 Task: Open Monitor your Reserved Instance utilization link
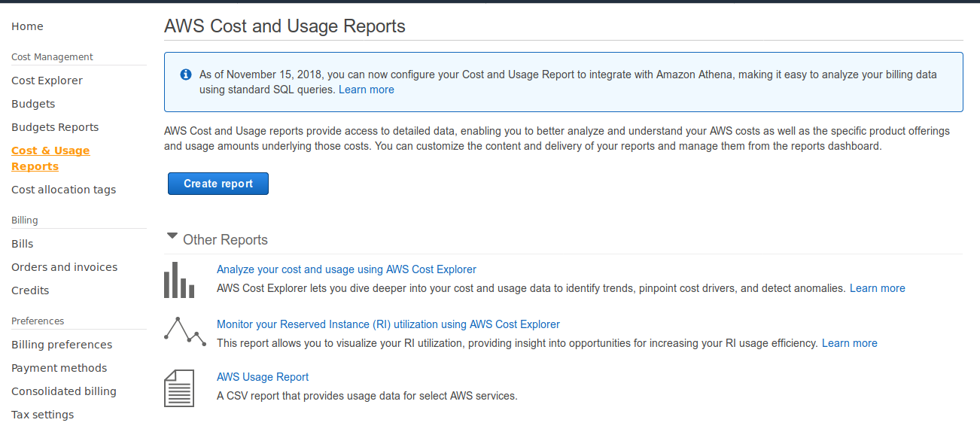point(388,324)
